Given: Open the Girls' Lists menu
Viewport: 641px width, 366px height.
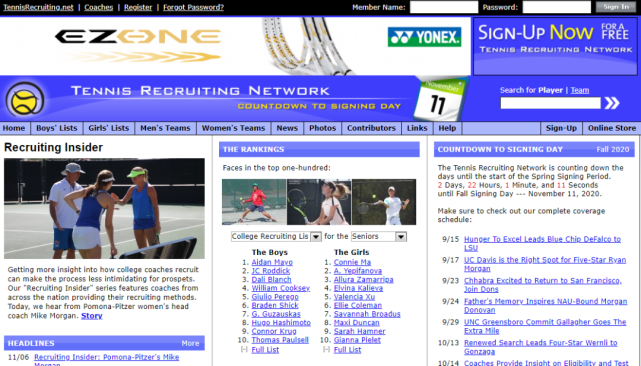Looking at the screenshot, I should (108, 128).
